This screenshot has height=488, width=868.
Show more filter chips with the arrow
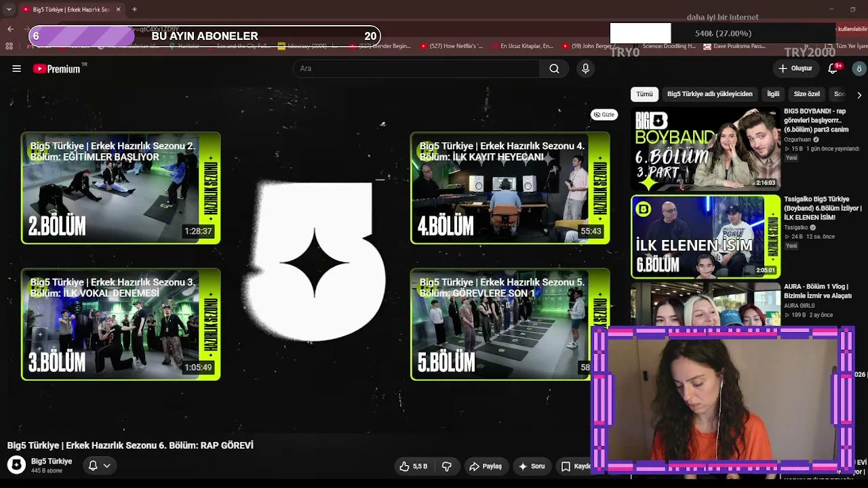click(859, 95)
